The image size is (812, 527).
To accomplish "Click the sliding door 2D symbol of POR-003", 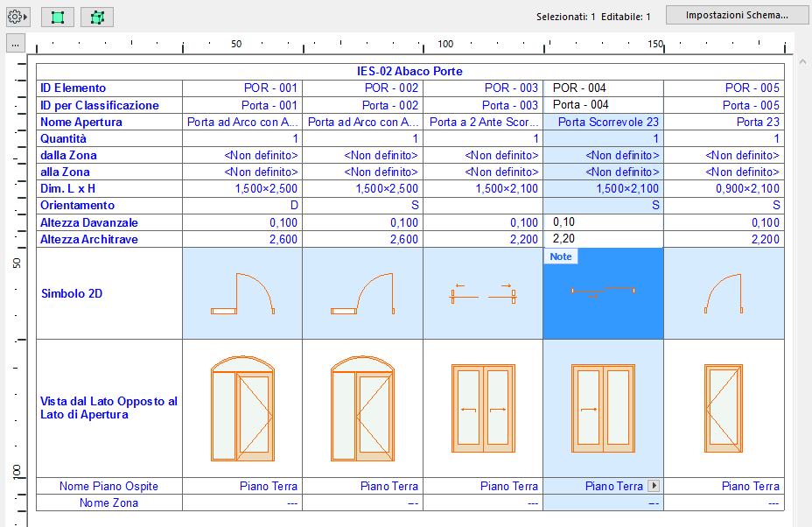I will (482, 294).
